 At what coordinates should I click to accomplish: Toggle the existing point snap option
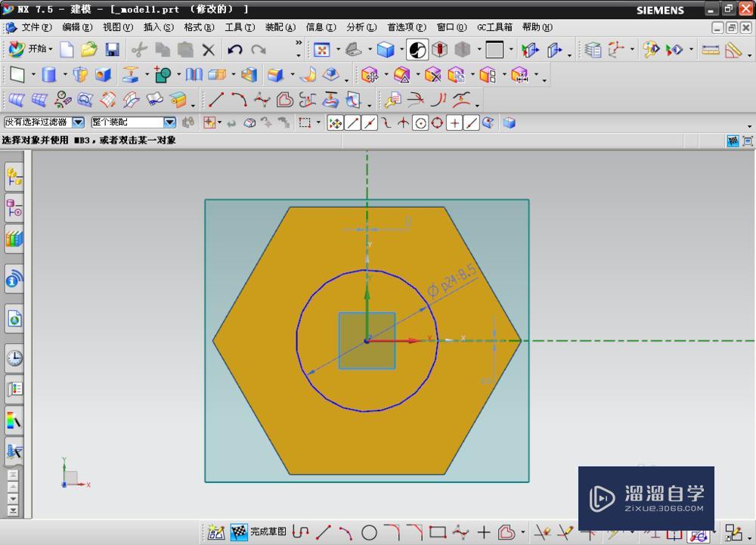click(454, 123)
